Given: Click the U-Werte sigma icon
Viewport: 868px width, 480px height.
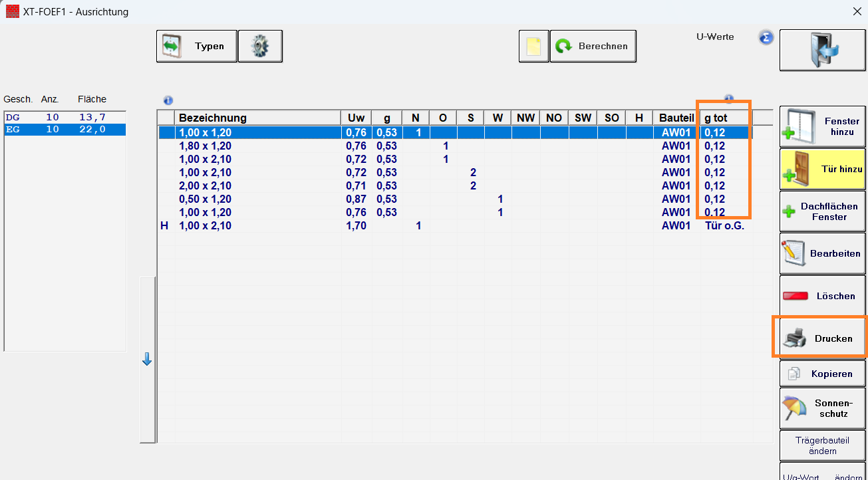Looking at the screenshot, I should pyautogui.click(x=766, y=37).
